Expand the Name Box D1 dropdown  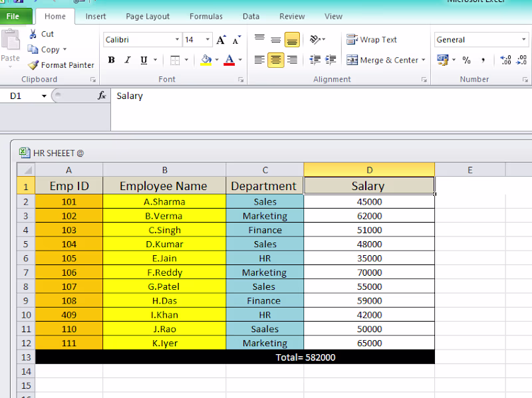44,96
